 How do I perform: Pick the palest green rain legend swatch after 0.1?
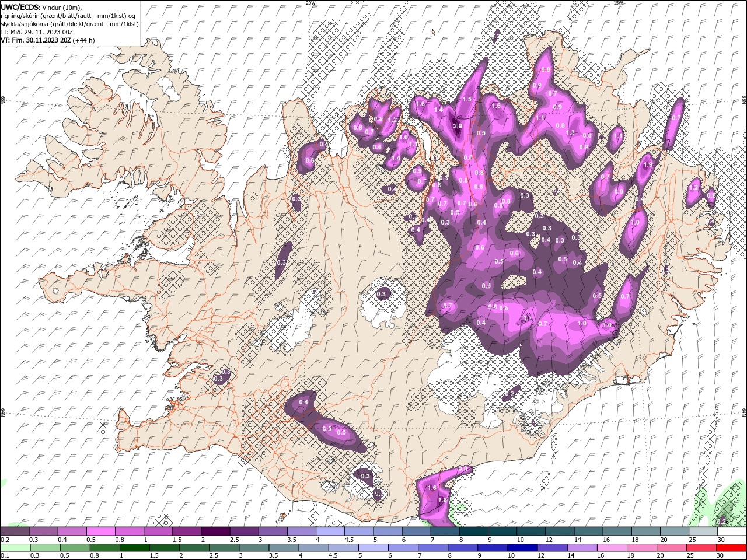[x=15, y=547]
